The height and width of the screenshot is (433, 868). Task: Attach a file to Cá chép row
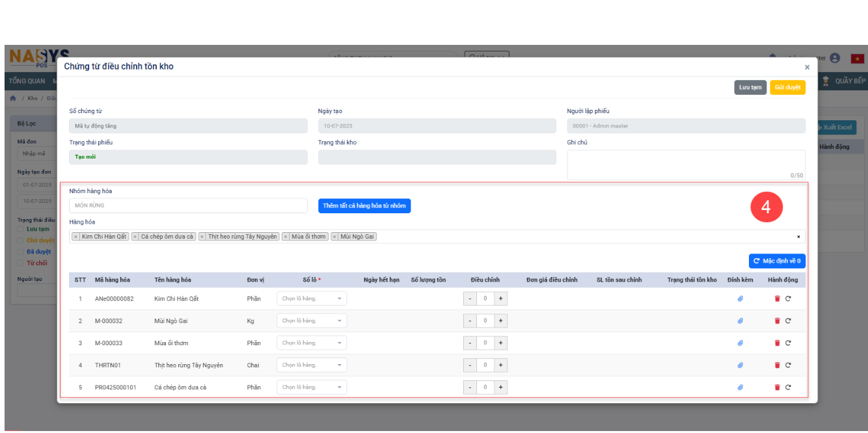point(740,387)
